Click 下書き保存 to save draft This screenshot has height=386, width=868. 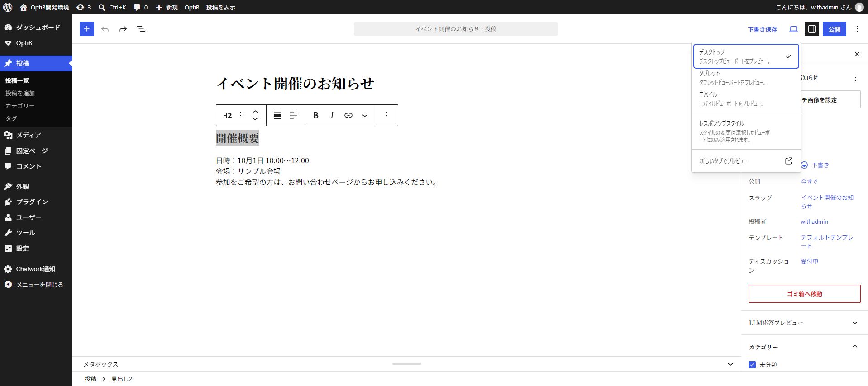[762, 29]
